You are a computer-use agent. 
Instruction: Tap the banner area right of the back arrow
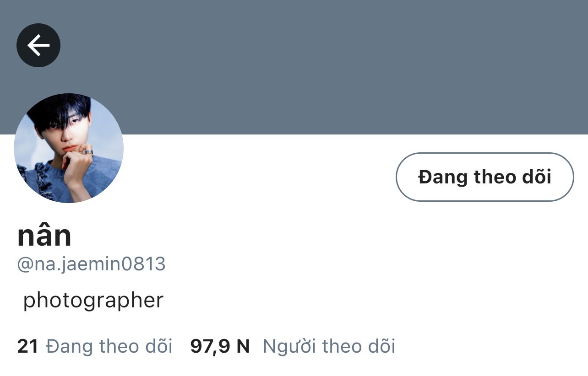[321, 45]
